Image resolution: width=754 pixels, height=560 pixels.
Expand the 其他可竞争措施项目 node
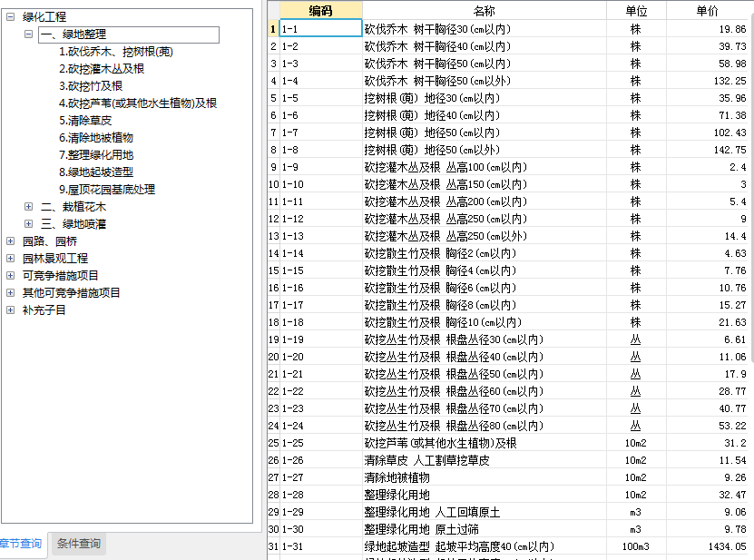pos(11,293)
